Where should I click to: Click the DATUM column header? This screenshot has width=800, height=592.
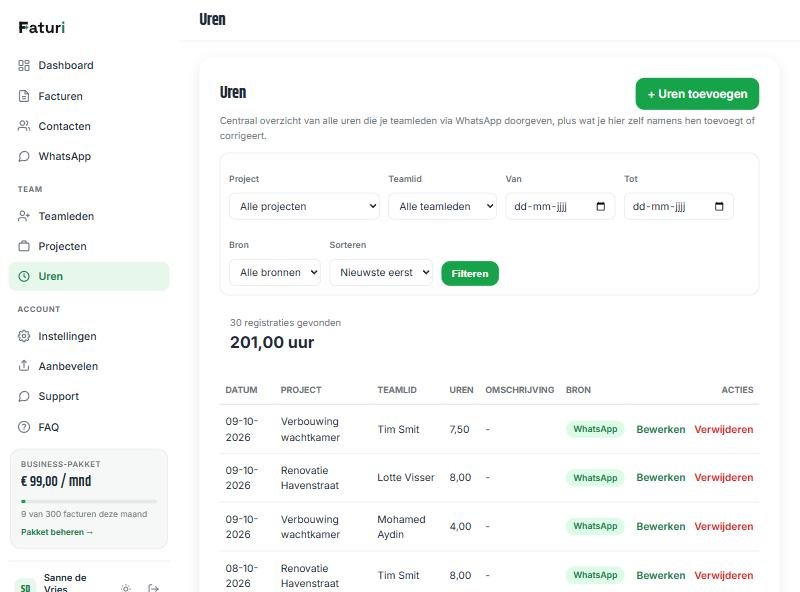point(241,390)
